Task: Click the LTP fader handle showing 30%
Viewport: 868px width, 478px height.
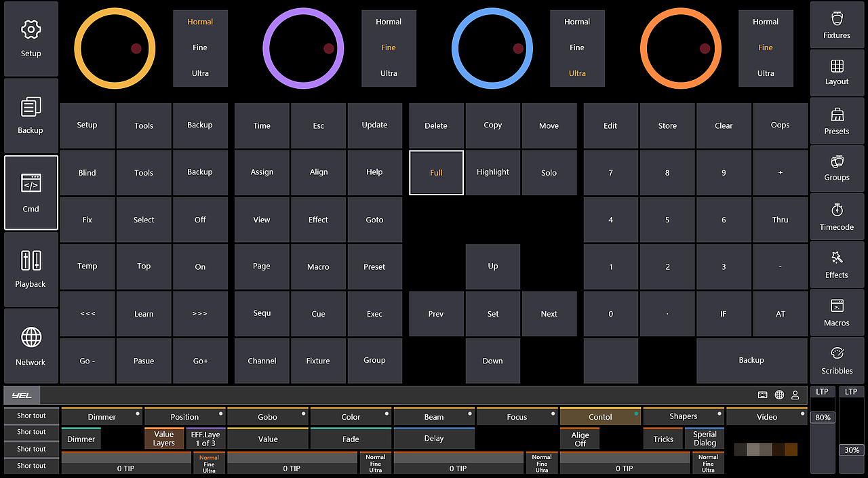Action: point(852,450)
